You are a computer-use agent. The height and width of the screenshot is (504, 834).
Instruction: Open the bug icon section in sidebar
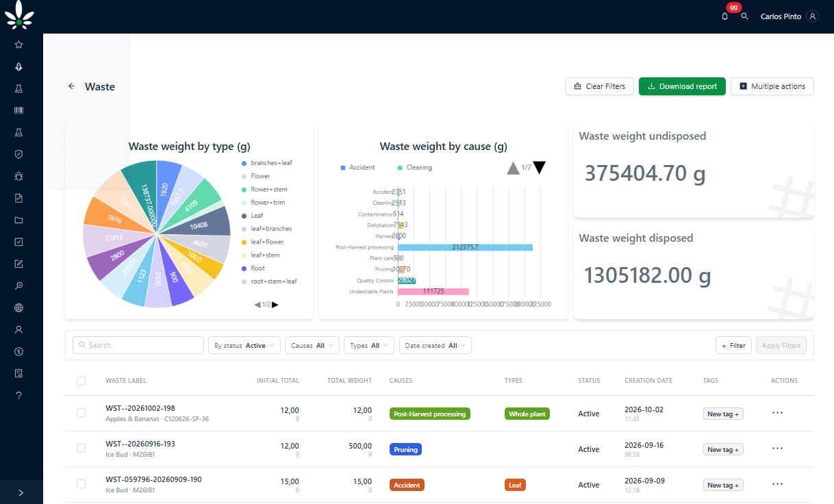click(x=18, y=176)
